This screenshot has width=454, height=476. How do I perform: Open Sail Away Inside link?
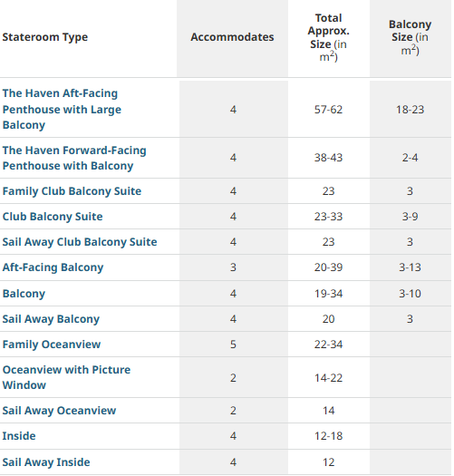click(x=46, y=462)
